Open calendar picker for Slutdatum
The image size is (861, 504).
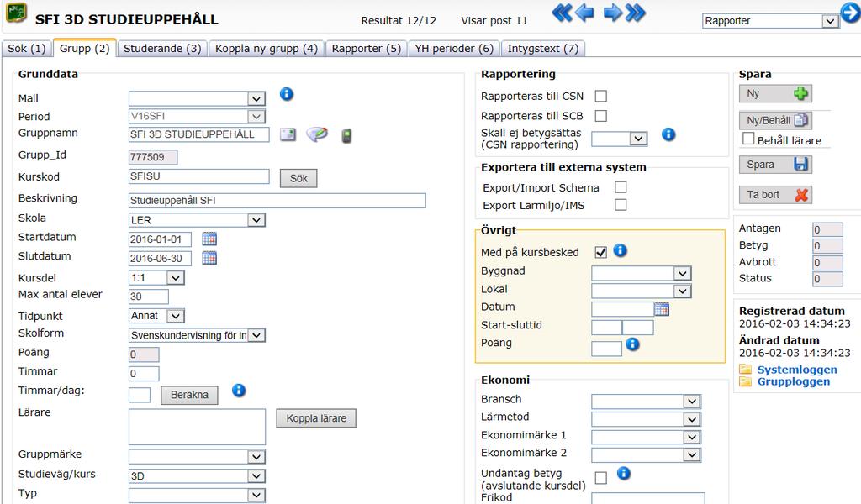(209, 258)
